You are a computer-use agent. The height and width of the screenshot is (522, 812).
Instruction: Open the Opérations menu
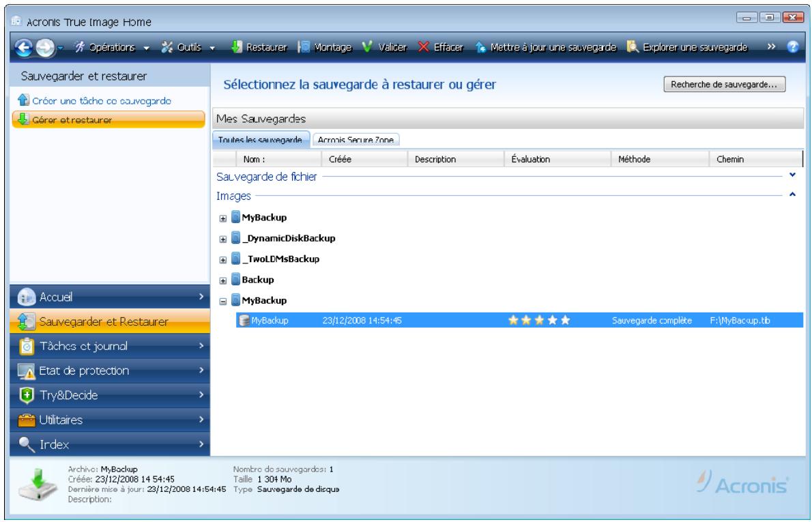(111, 48)
